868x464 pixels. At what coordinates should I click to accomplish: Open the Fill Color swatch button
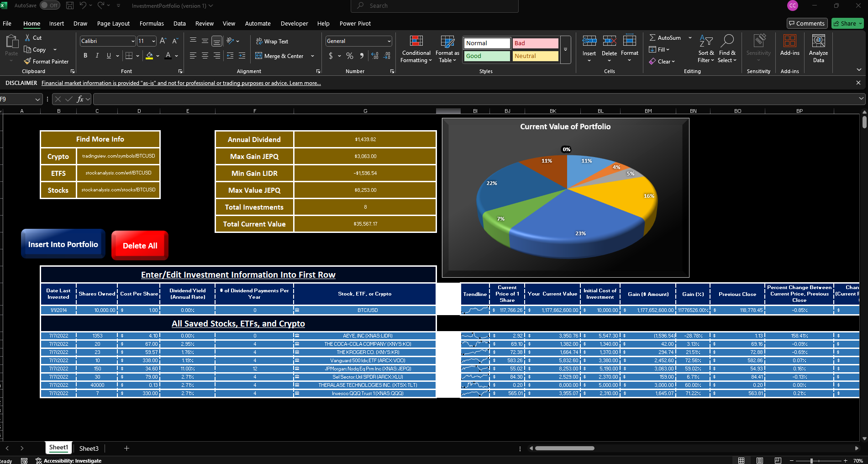149,56
